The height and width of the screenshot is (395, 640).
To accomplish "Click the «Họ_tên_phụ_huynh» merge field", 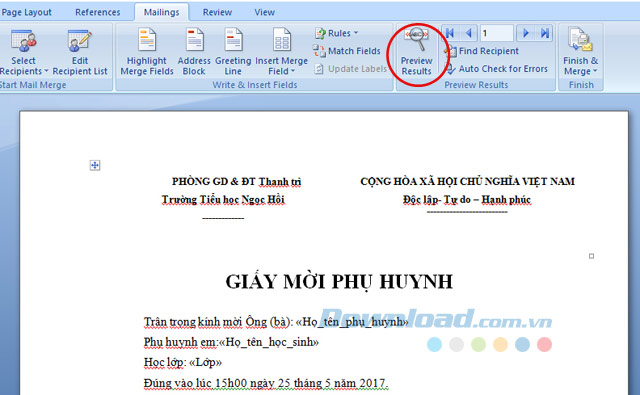I will (x=352, y=322).
